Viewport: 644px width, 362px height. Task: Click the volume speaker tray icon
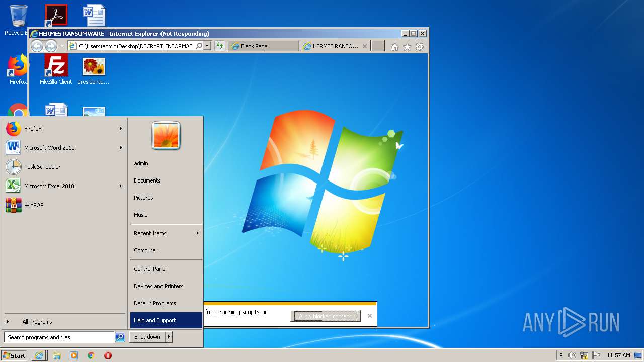tap(572, 355)
